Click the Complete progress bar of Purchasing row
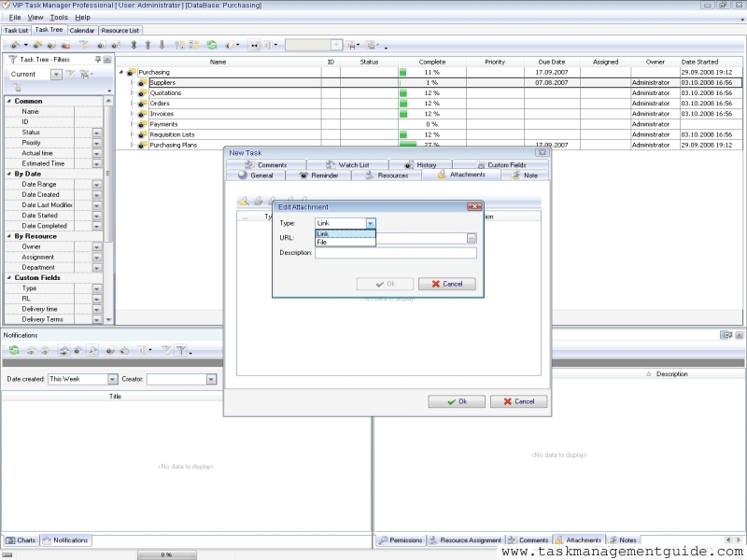This screenshot has height=560, width=747. [x=403, y=73]
